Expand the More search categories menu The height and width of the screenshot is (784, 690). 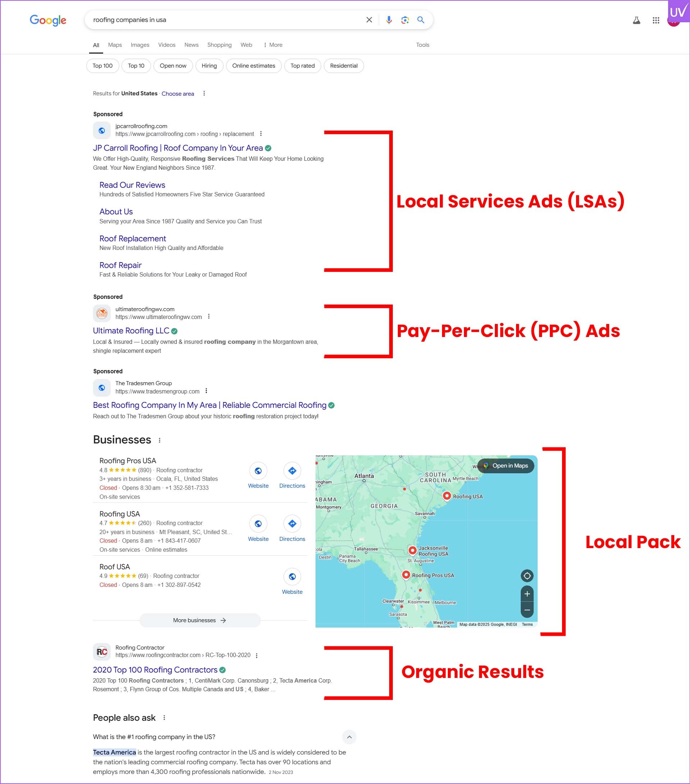point(272,45)
